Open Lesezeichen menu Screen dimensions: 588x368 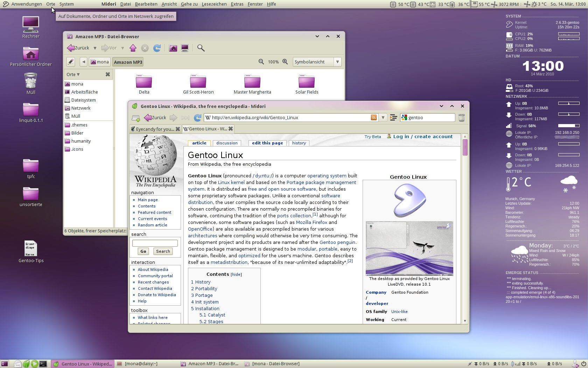[214, 4]
